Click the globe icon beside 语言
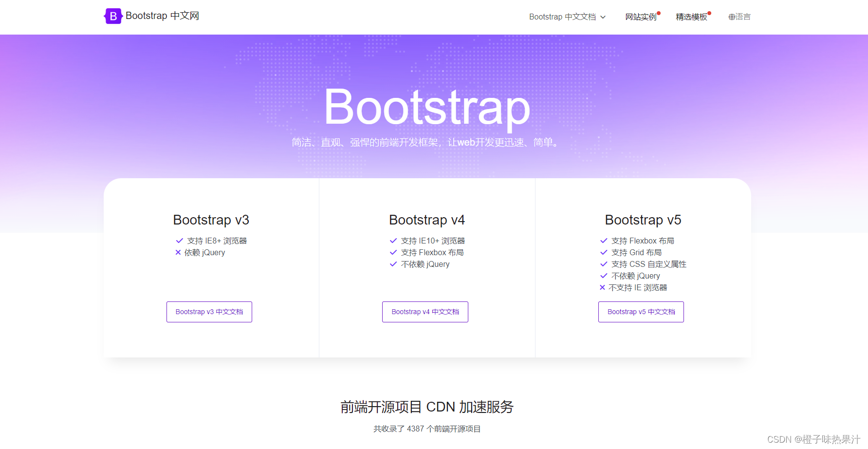The width and height of the screenshot is (868, 449). click(x=732, y=17)
